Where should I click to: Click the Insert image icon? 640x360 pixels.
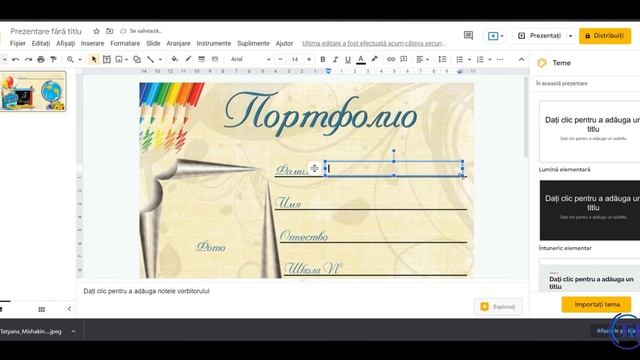119,60
